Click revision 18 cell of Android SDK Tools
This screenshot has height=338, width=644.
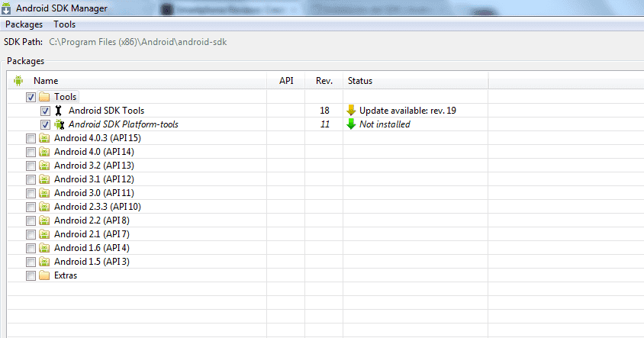324,111
